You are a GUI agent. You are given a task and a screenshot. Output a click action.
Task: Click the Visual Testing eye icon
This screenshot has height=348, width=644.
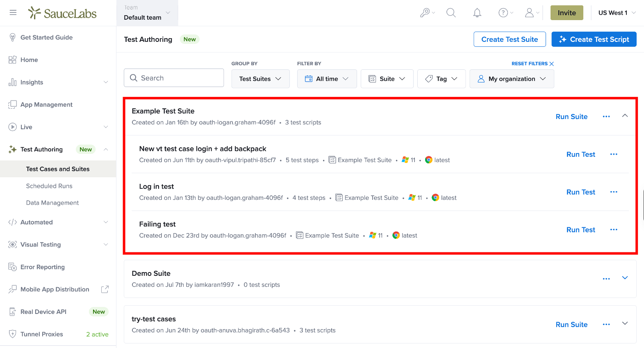click(12, 245)
